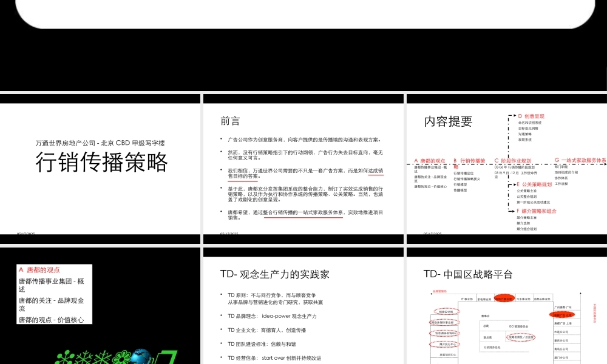Click the globe graphic on the section slide
This screenshot has width=607, height=364.
tap(141, 356)
